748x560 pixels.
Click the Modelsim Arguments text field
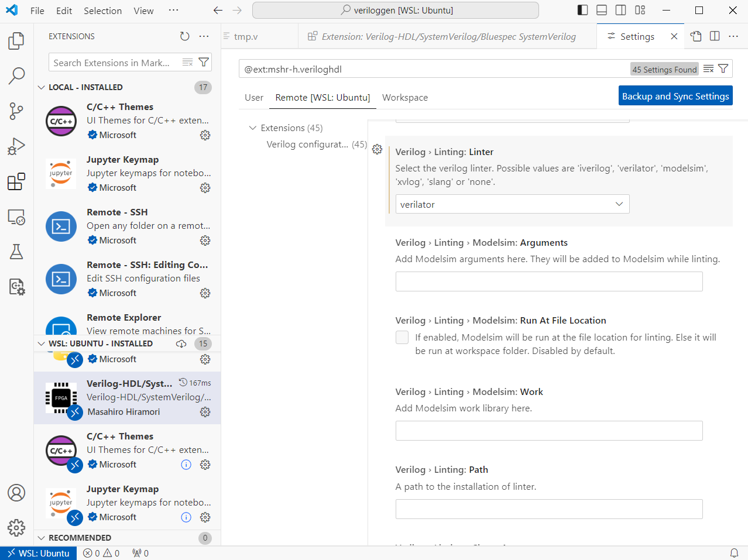point(549,281)
